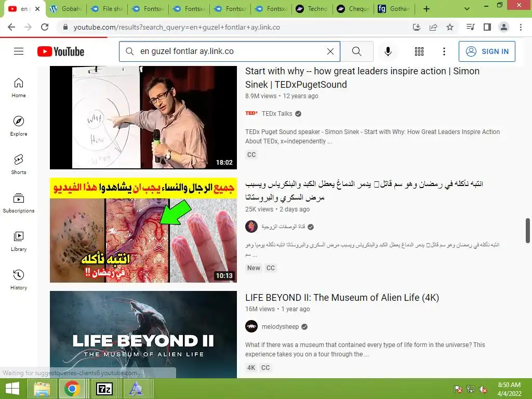Open a new browser tab
Image resolution: width=532 pixels, height=399 pixels.
pos(427,9)
